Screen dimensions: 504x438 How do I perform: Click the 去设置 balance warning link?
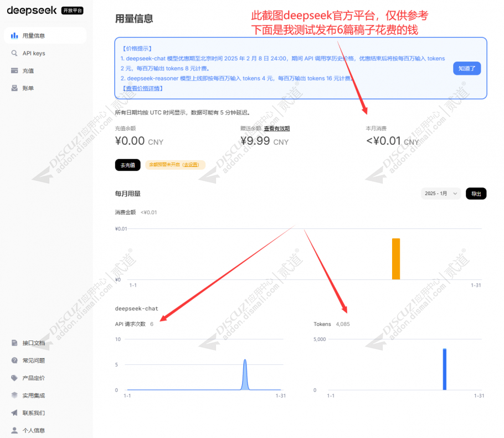click(x=191, y=165)
